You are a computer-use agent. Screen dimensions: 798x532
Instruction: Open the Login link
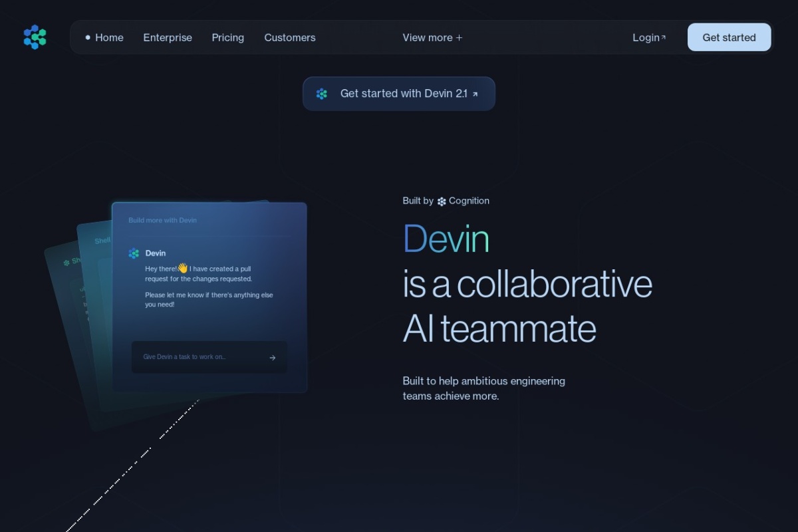[x=645, y=38]
